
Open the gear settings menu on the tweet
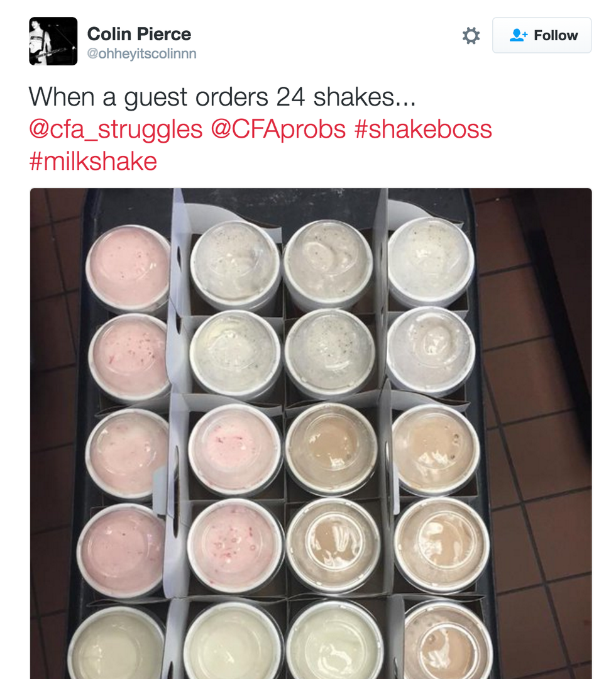tap(471, 35)
